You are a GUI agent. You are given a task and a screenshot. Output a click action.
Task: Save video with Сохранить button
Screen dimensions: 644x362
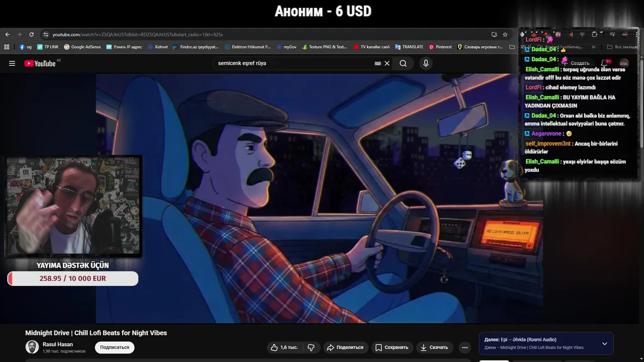[392, 347]
